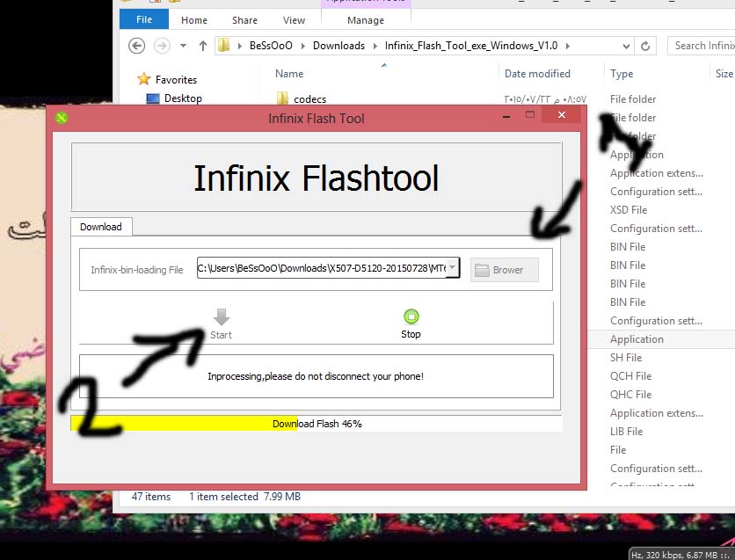The width and height of the screenshot is (735, 560).
Task: Close the Infinix Flash Tool window
Action: coord(562,115)
